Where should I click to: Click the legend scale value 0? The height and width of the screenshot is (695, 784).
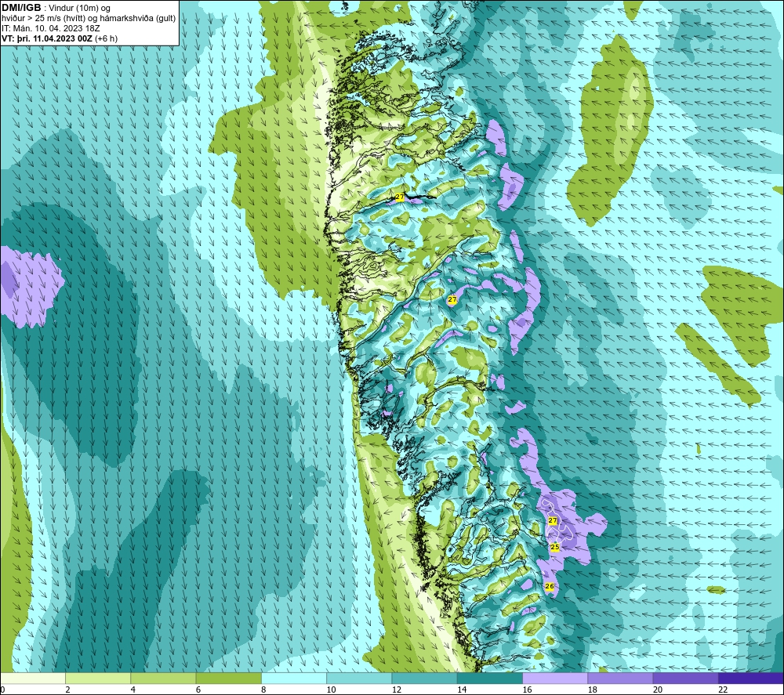tap(2, 690)
